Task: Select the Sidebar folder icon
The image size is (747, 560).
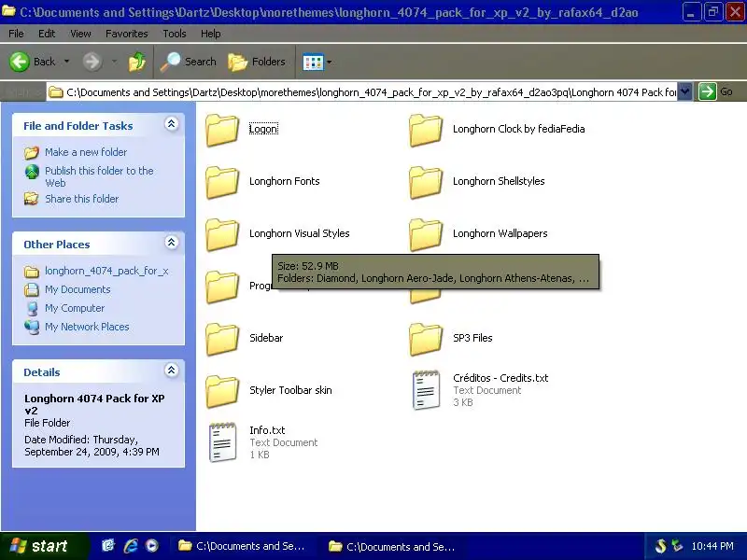Action: pyautogui.click(x=222, y=339)
